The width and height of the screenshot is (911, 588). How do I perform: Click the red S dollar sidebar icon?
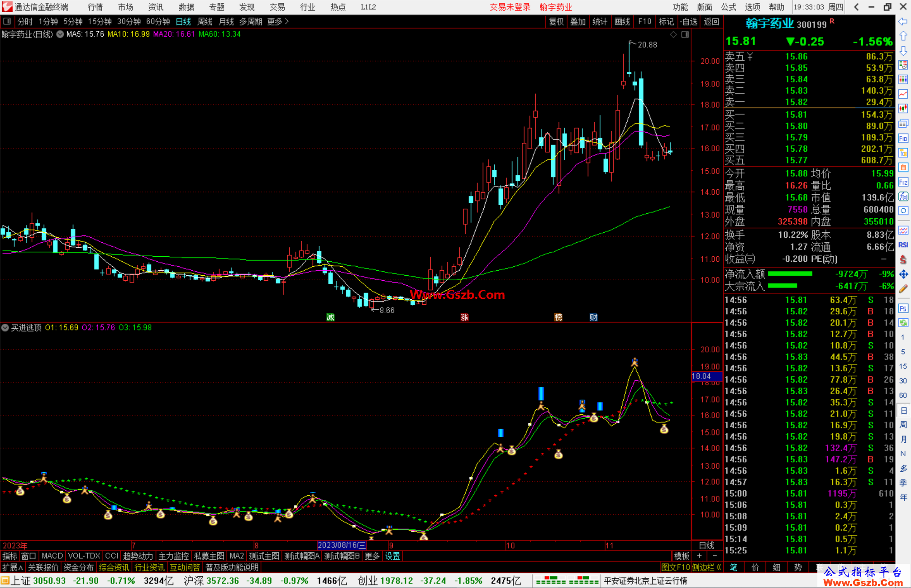[903, 260]
